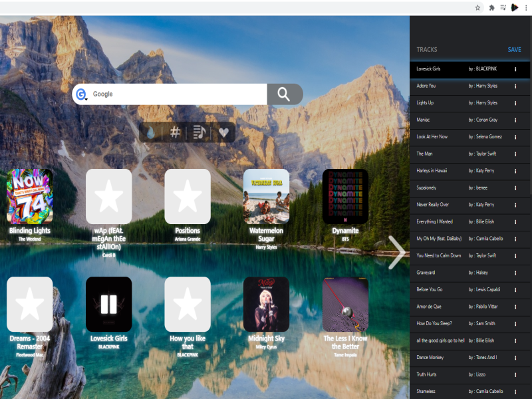
Task: Click SAVE in the tracks panel
Action: pyautogui.click(x=514, y=50)
